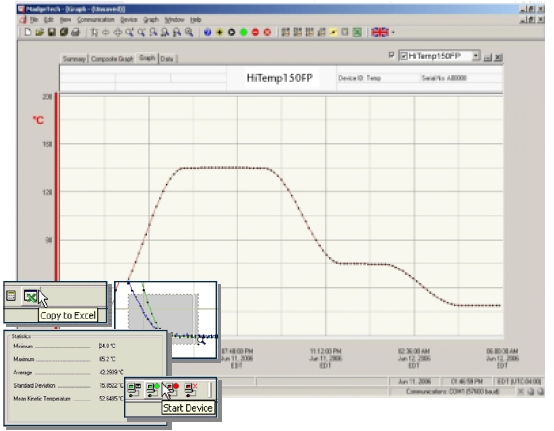Open the Edit menu
Screen dimensions: 554x431
[48, 20]
